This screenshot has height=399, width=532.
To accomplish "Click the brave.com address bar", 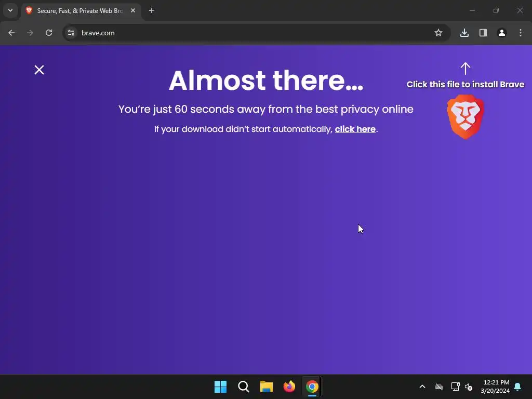I will (257, 33).
